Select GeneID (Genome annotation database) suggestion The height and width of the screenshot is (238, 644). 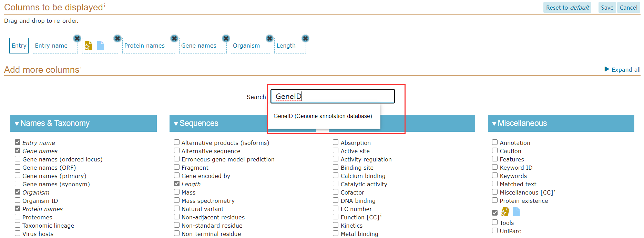(323, 116)
